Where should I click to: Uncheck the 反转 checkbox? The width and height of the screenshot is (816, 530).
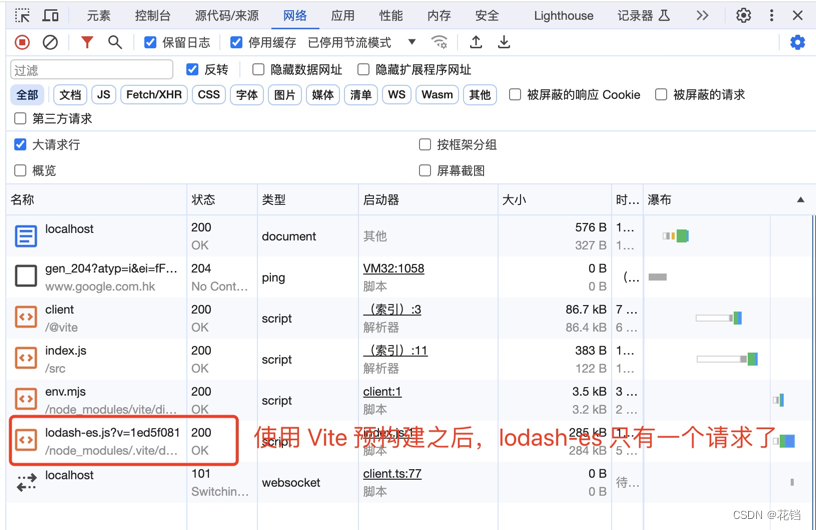[x=192, y=69]
